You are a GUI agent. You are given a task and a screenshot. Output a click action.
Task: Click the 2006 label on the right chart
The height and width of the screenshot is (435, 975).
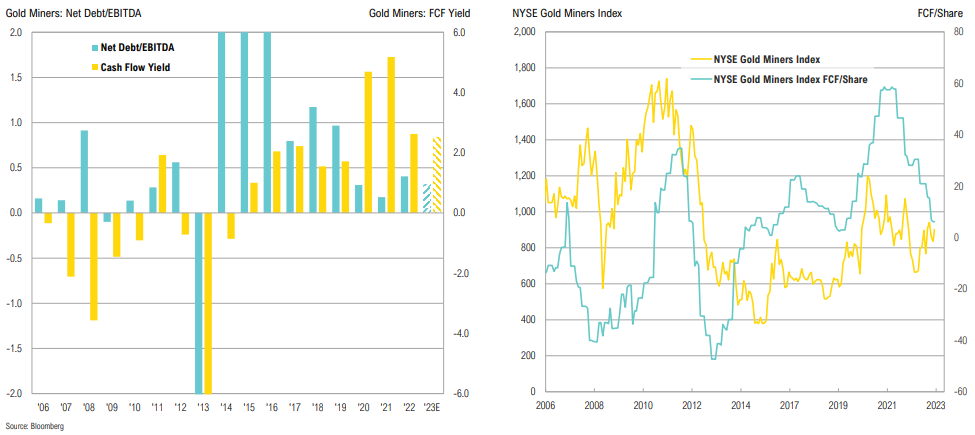click(x=546, y=406)
